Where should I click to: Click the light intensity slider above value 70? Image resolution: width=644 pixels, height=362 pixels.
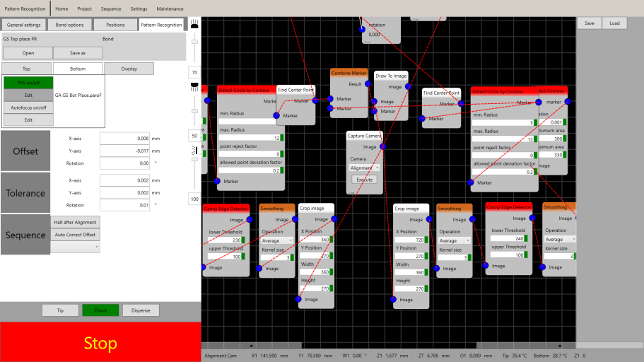click(x=194, y=41)
